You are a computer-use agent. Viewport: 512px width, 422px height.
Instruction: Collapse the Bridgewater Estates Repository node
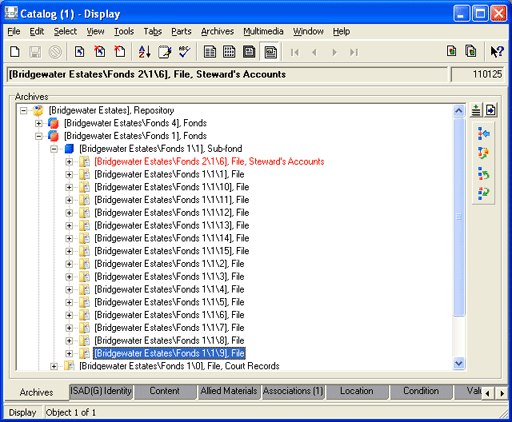click(23, 110)
